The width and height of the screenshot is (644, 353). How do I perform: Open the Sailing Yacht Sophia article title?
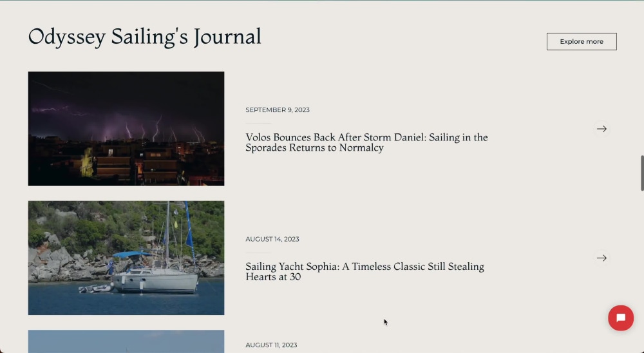point(365,272)
